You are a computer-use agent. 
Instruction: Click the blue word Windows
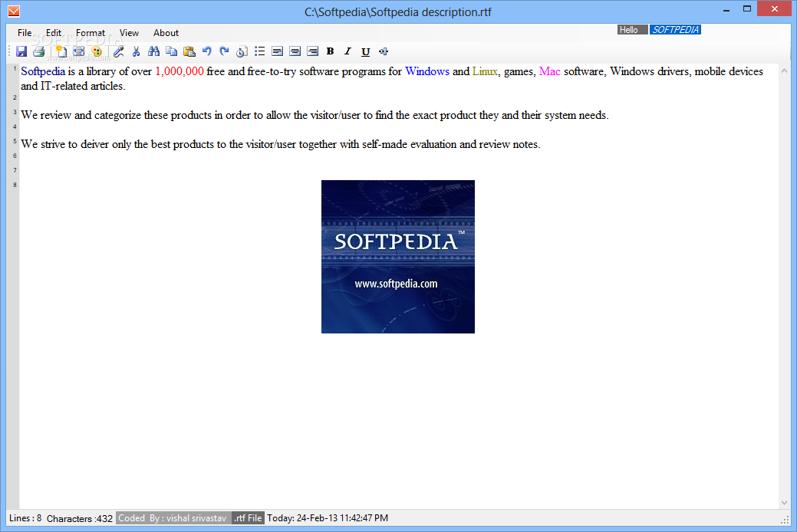427,71
